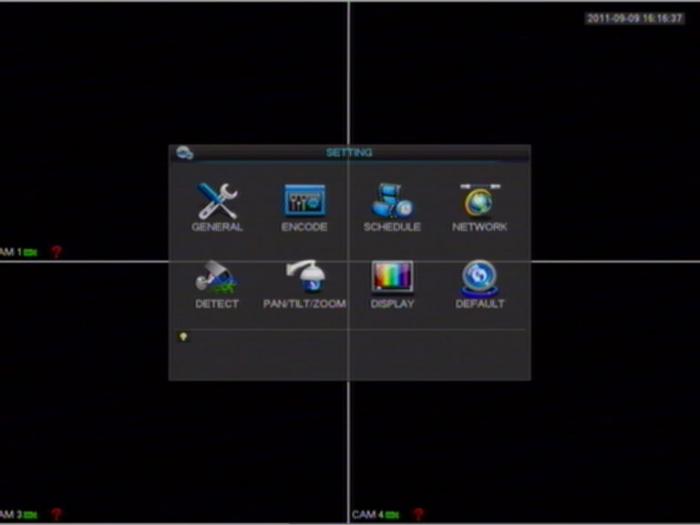The image size is (700, 525).
Task: Click the date and time overlay
Action: click(635, 18)
